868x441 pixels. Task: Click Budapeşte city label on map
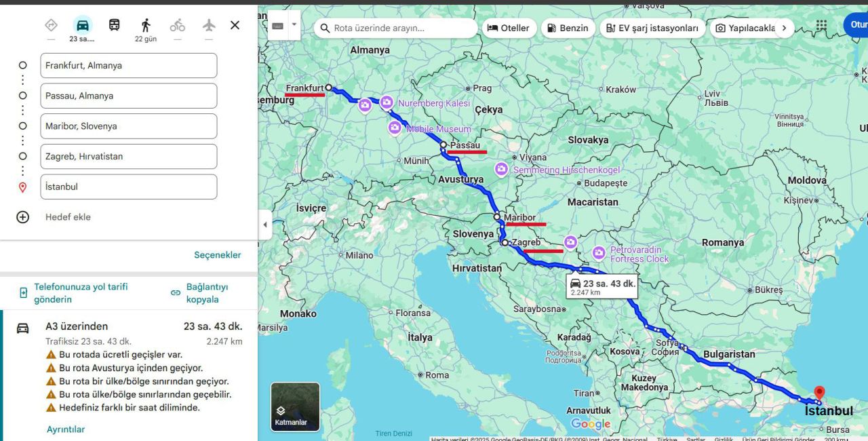(x=606, y=183)
